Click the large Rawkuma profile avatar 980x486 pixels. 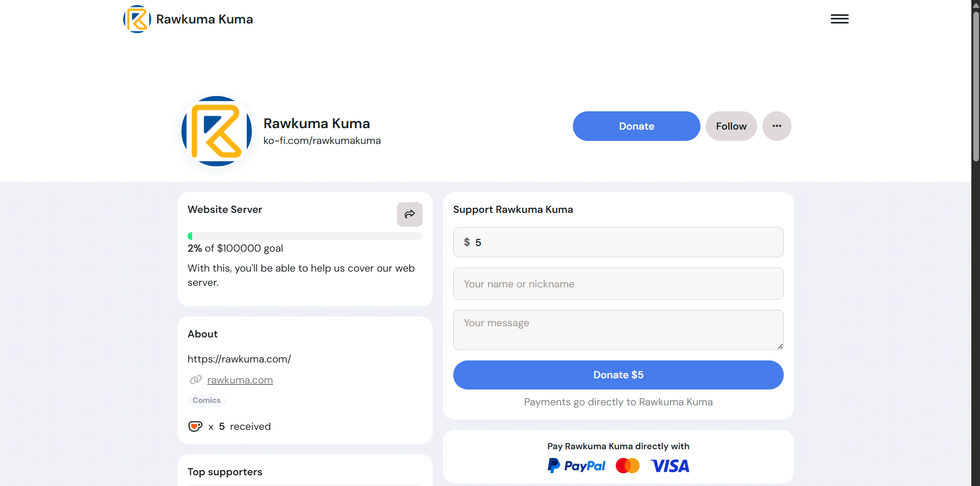(x=217, y=131)
